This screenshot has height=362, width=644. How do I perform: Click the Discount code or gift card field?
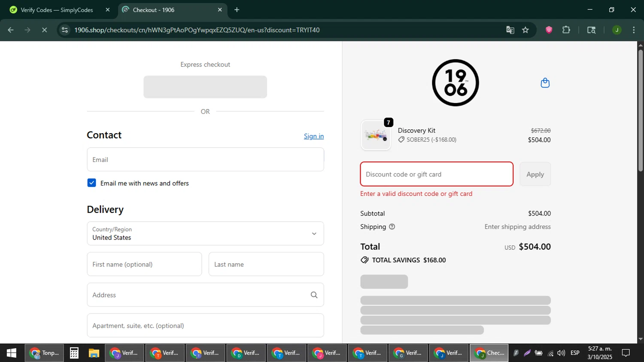(437, 174)
